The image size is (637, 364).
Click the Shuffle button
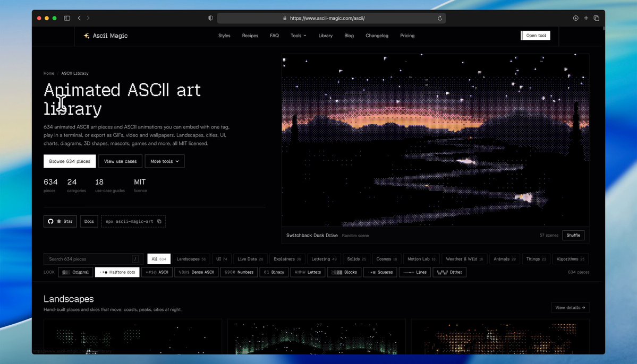pyautogui.click(x=573, y=236)
